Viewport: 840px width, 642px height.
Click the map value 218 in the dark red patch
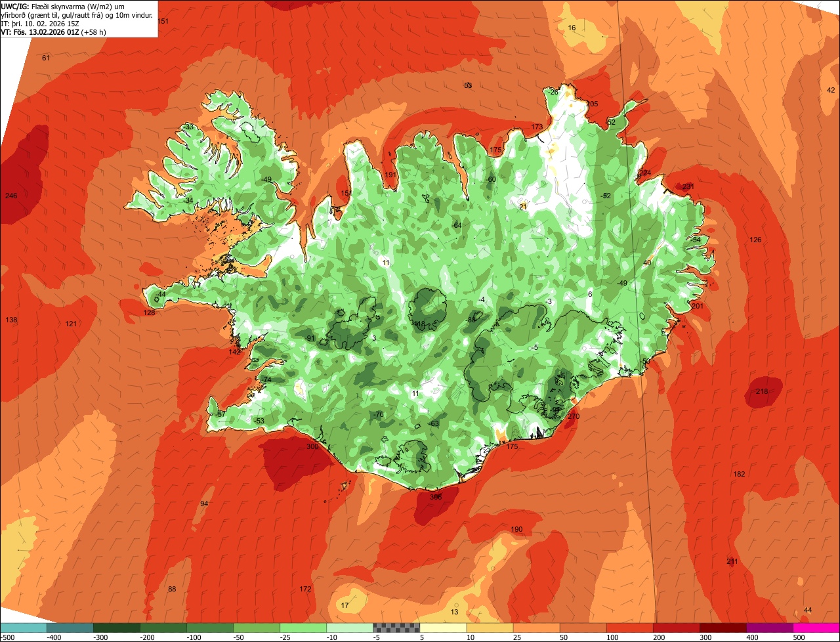pos(762,391)
